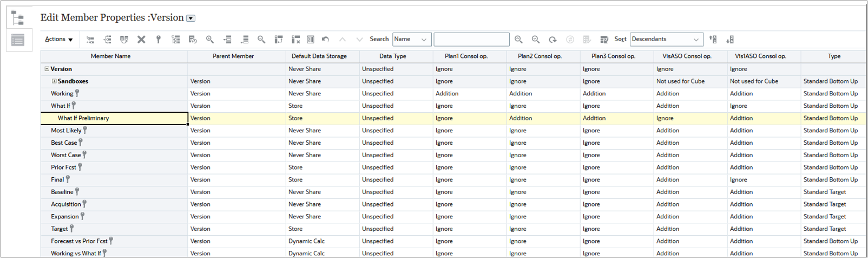Collapse the Version tree node
The image size is (868, 258).
pyautogui.click(x=47, y=69)
